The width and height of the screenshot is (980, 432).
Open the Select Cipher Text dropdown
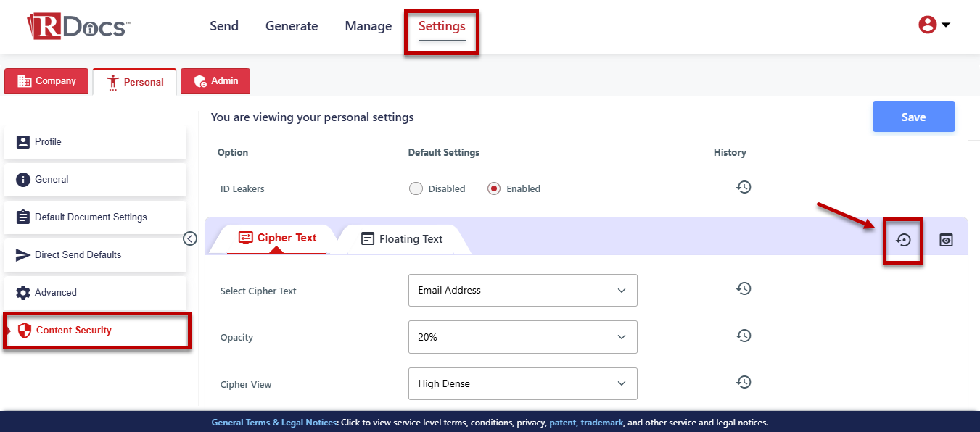[x=522, y=290]
